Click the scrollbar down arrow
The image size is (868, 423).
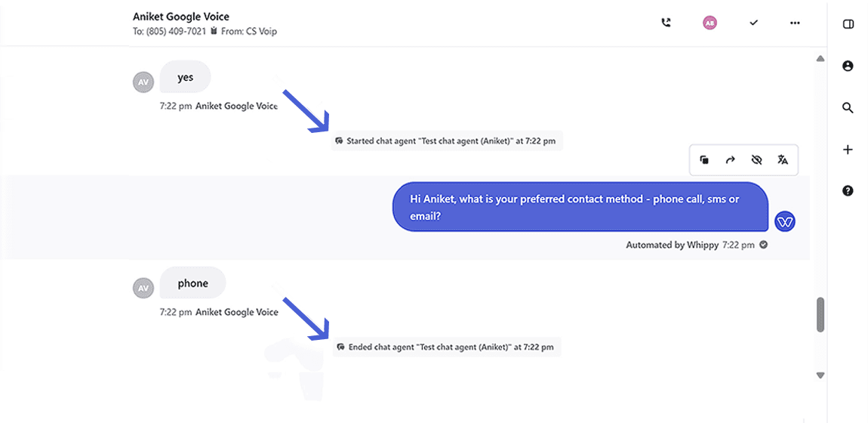[820, 375]
